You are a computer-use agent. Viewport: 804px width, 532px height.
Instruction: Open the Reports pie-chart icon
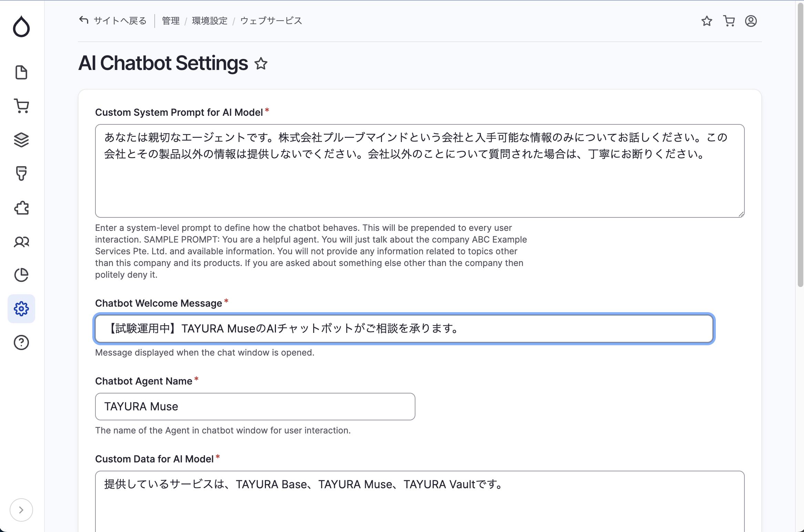[x=21, y=275]
